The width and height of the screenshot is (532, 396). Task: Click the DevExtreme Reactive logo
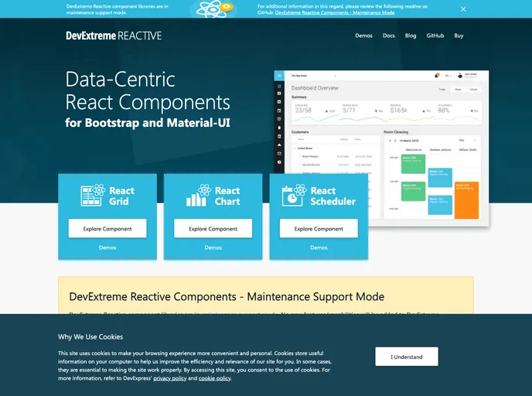click(x=114, y=36)
